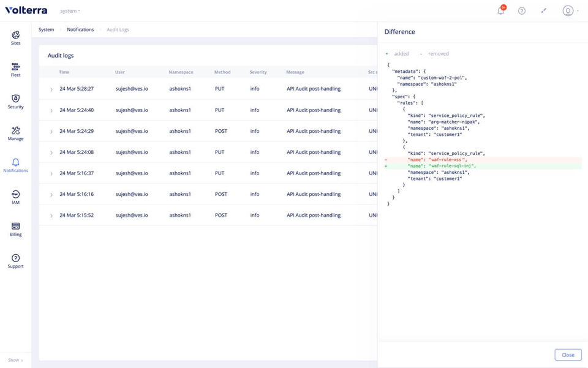Click the added legend label
Image resolution: width=588 pixels, height=368 pixels.
coord(401,54)
